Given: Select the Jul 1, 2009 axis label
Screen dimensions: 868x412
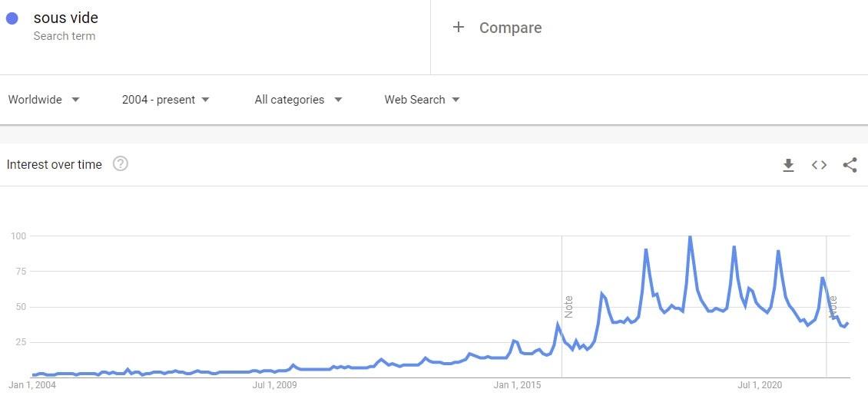Looking at the screenshot, I should click(x=274, y=385).
